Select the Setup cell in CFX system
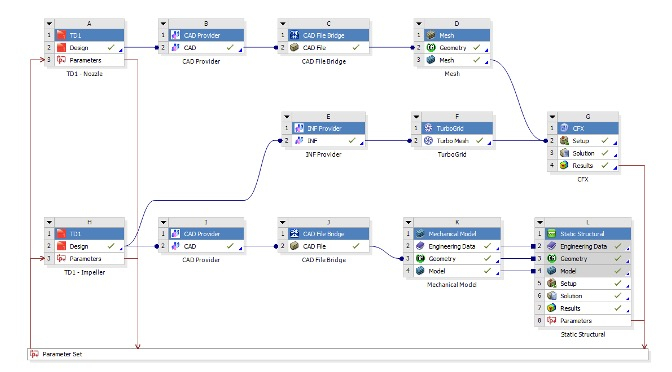The image size is (672, 372). pos(588,141)
